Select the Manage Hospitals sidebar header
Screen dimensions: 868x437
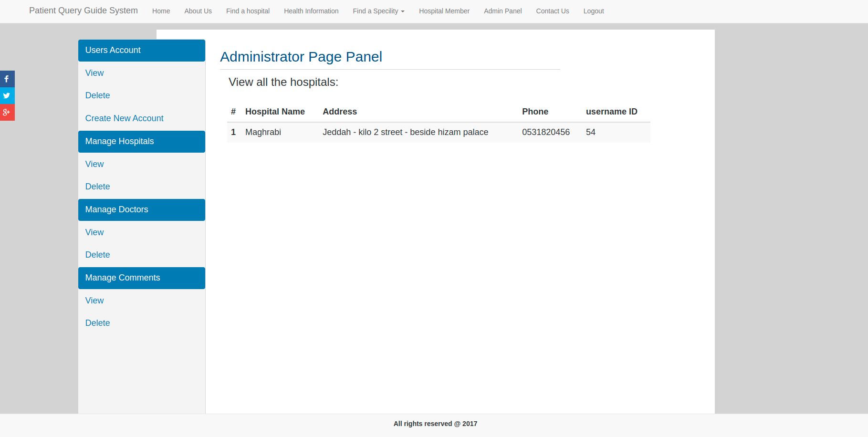141,142
